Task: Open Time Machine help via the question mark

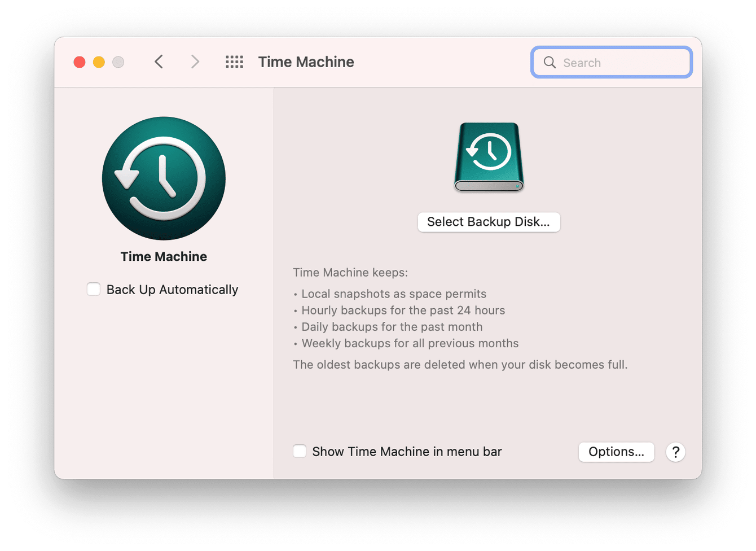Action: (x=675, y=452)
